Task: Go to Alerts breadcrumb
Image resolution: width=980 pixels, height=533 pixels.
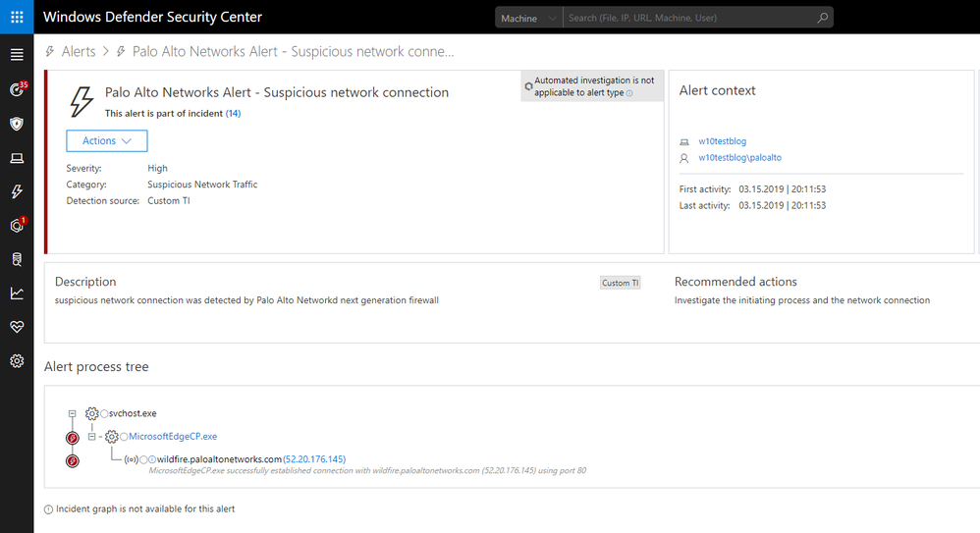Action: 79,51
